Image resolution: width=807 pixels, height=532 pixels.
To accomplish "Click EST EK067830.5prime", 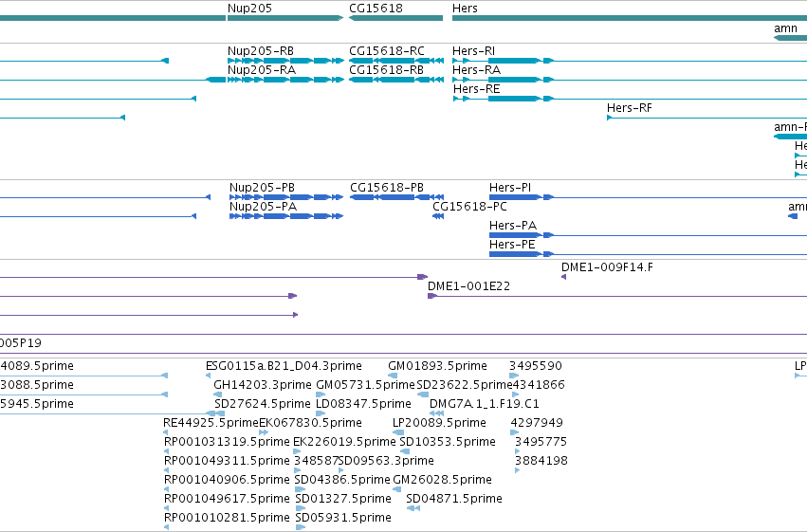I will (310, 423).
